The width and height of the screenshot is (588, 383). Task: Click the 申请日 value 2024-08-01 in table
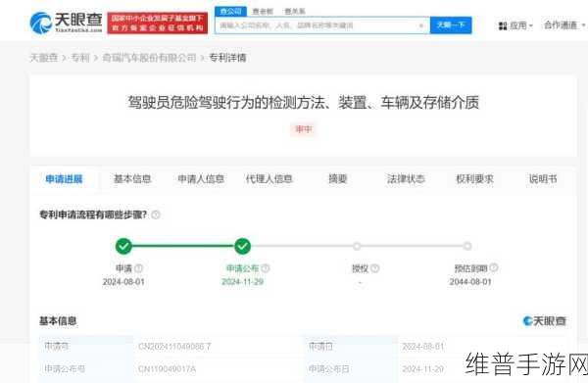tap(423, 347)
